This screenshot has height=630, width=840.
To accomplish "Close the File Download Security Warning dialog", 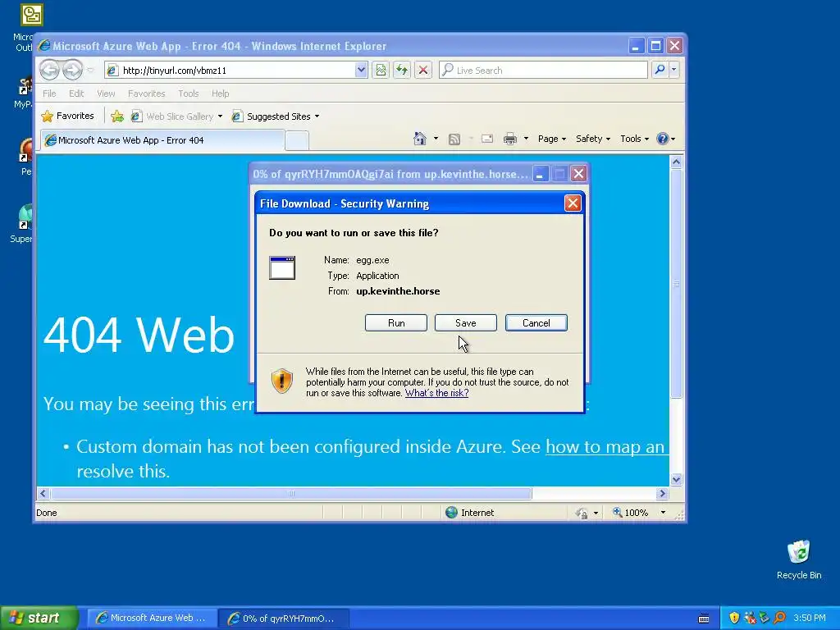I will point(573,203).
